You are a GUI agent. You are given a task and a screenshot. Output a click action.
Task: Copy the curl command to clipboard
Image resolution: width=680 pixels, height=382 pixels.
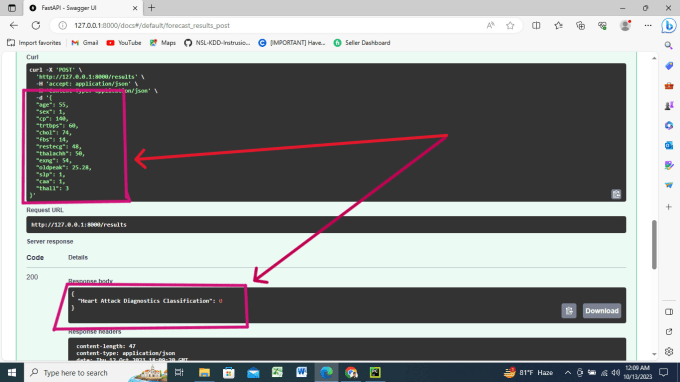click(x=616, y=194)
